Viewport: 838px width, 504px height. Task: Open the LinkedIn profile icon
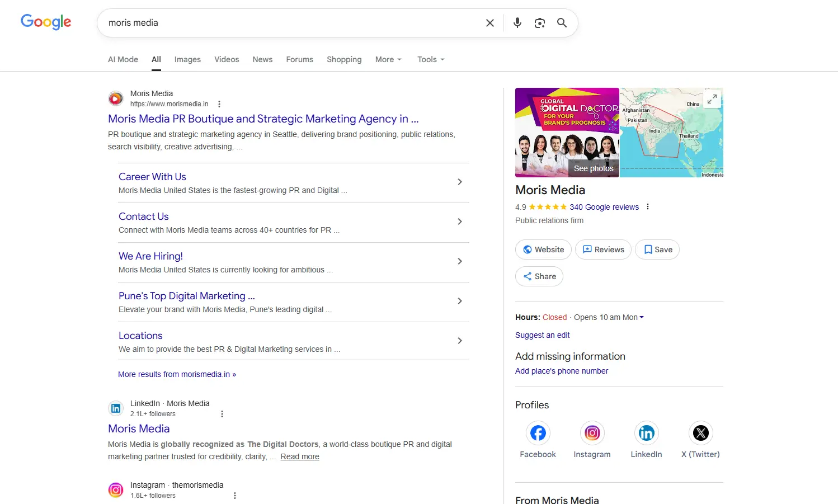[646, 433]
